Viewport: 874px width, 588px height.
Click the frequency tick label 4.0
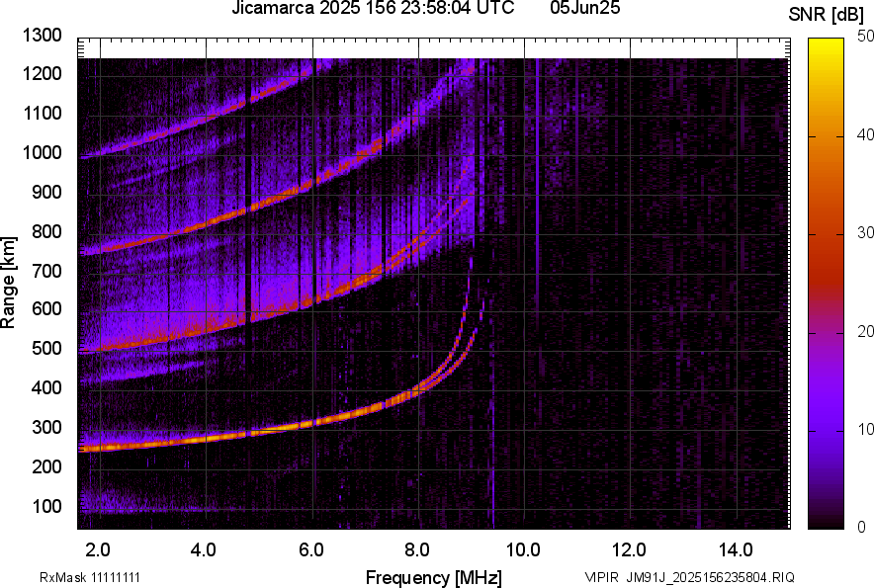click(204, 550)
